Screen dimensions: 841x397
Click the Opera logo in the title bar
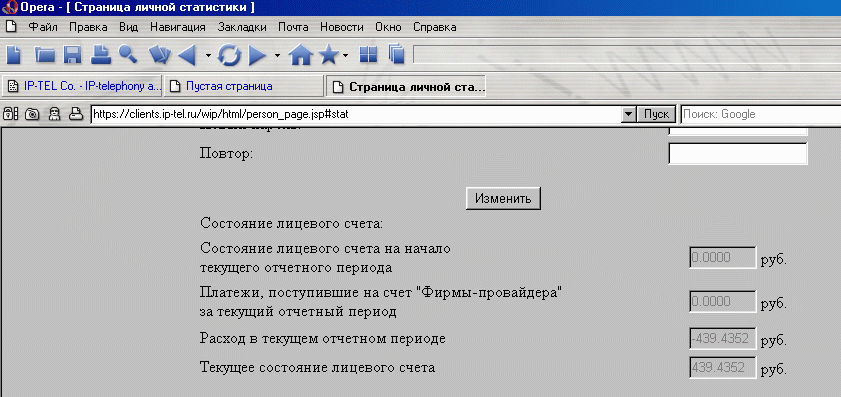pyautogui.click(x=9, y=8)
